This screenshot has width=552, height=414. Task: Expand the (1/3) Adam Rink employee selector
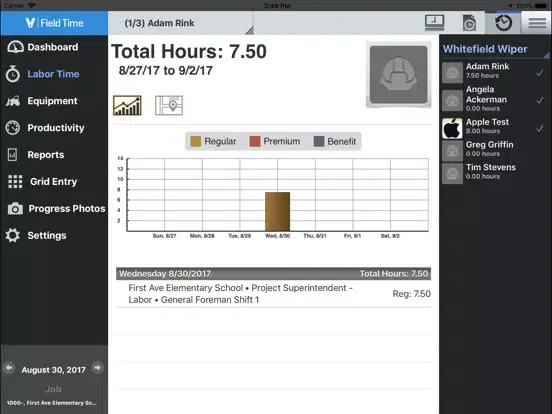coord(181,23)
